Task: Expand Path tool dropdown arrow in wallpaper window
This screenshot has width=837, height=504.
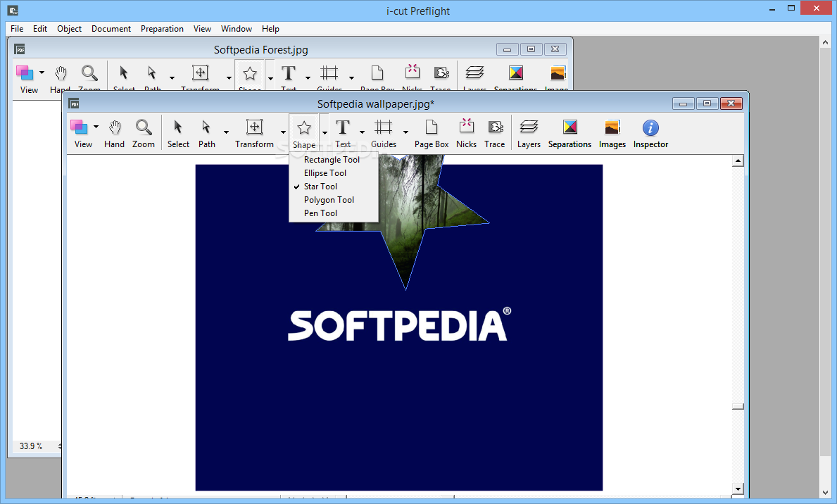Action: (227, 132)
